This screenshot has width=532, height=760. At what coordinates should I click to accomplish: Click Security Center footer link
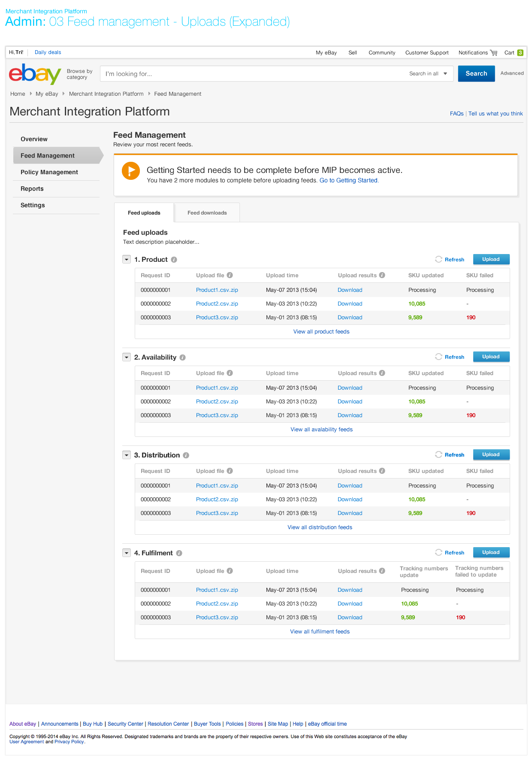[125, 724]
